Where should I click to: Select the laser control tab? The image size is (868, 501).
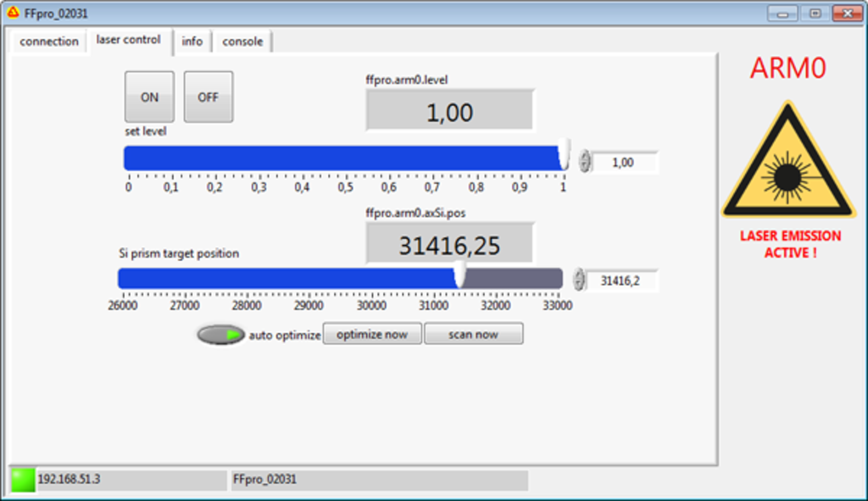click(128, 40)
